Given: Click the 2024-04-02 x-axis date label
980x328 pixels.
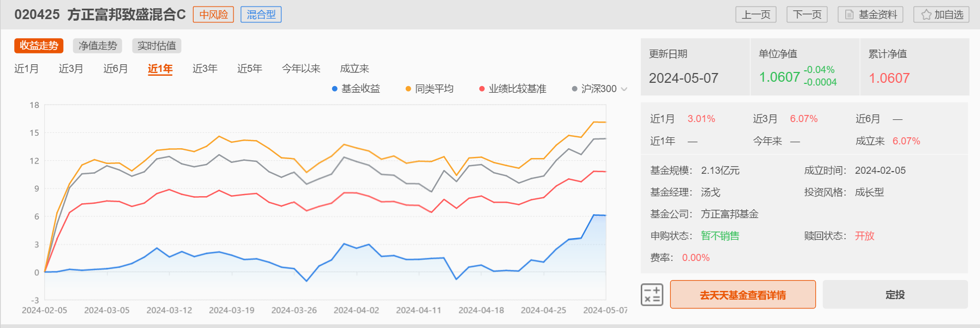Looking at the screenshot, I should [x=356, y=310].
